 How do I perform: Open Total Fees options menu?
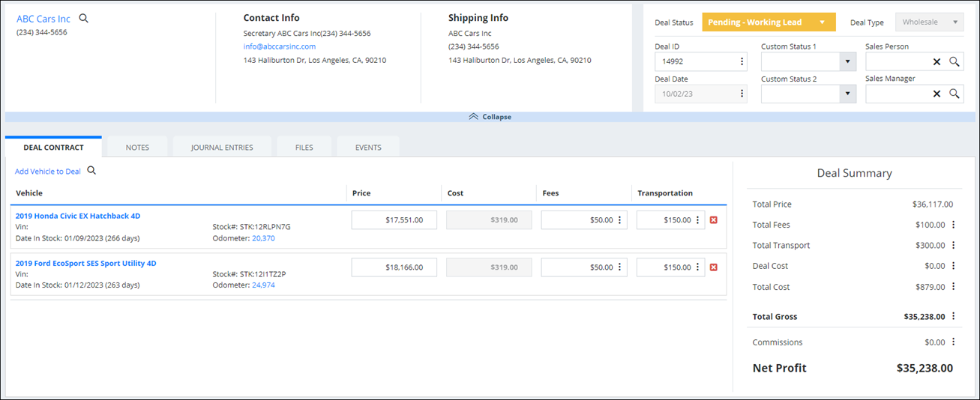point(954,225)
